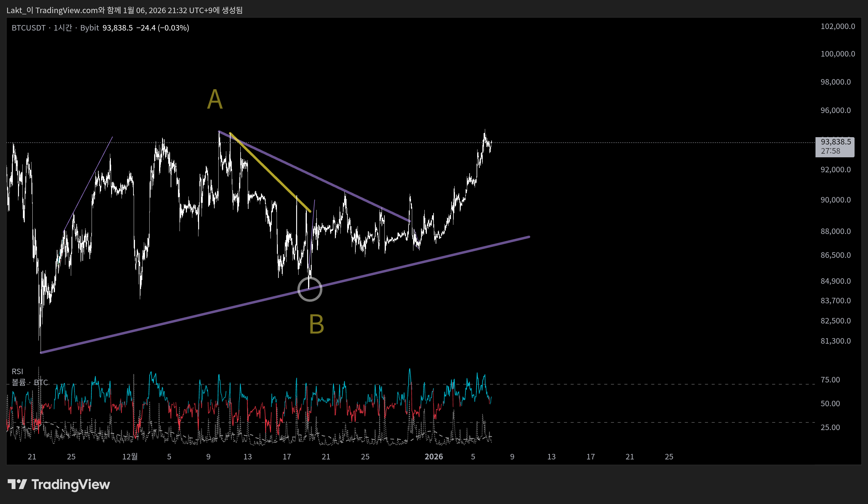The height and width of the screenshot is (504, 868).
Task: Click the RSI indicator label
Action: tap(18, 371)
